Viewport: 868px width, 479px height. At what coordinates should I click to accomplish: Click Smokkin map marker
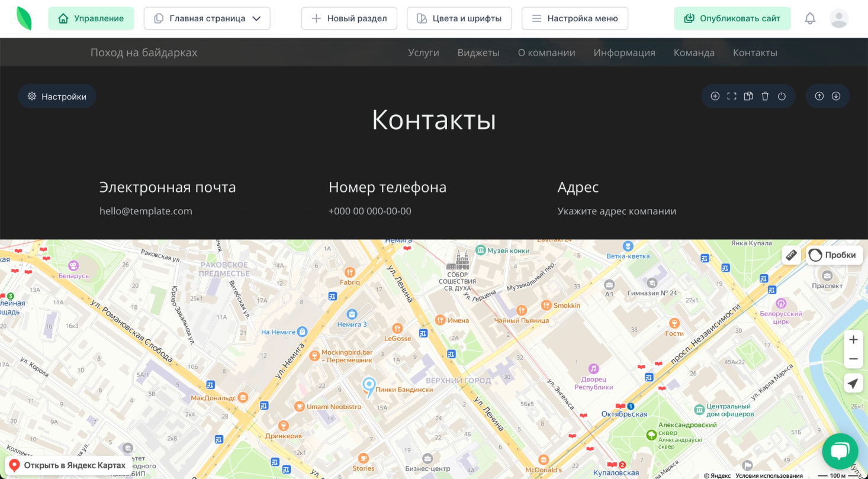(546, 305)
